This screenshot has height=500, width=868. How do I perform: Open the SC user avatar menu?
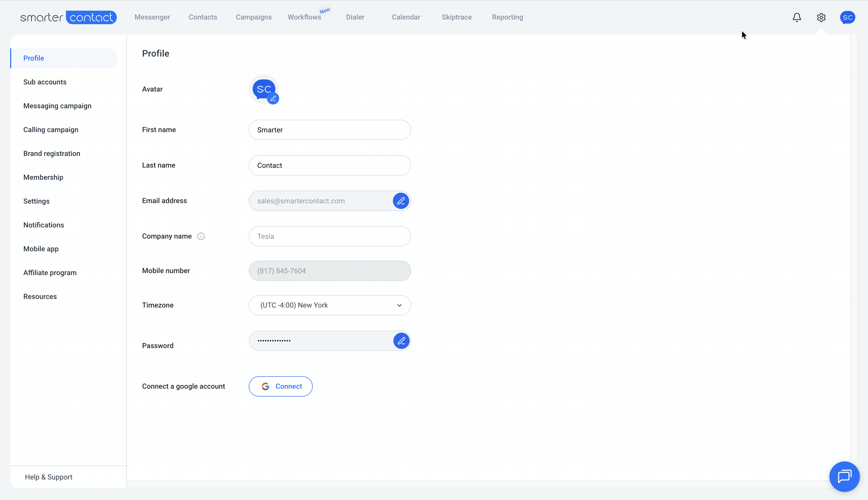point(847,17)
